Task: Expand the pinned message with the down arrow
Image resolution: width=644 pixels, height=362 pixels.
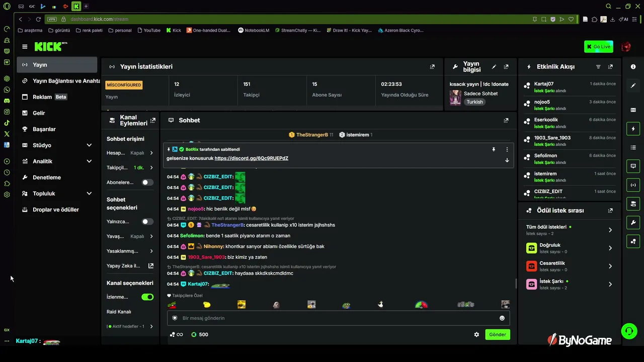Action: pyautogui.click(x=507, y=160)
